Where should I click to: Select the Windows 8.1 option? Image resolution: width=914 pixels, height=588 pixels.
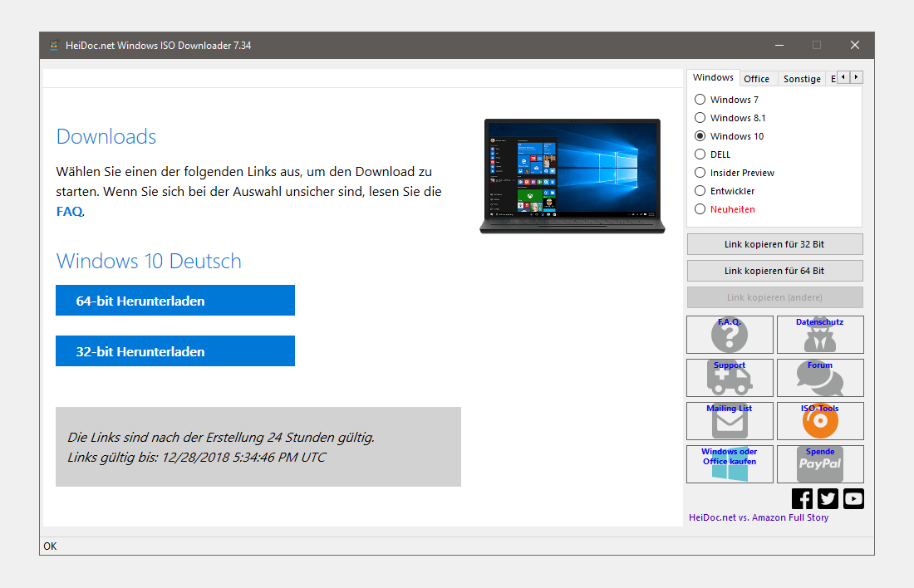(700, 118)
